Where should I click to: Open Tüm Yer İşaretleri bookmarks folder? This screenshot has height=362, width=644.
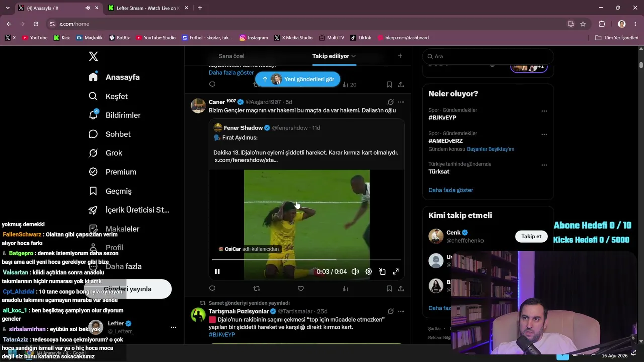coord(616,38)
